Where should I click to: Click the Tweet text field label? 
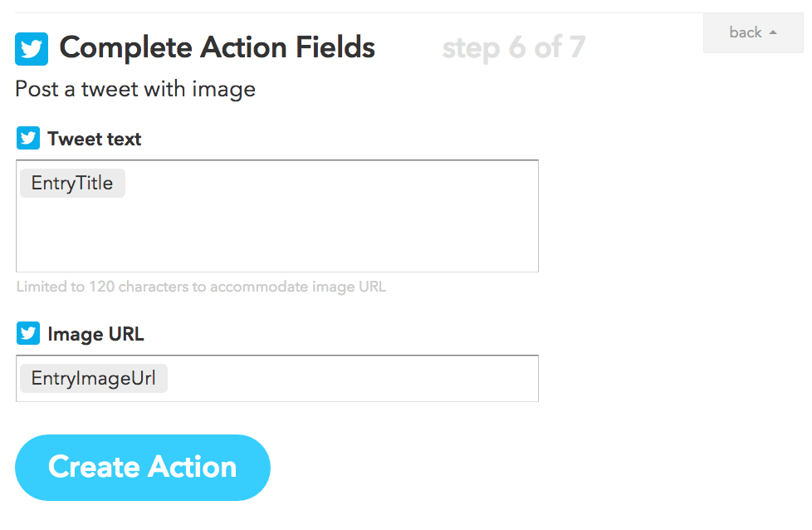click(95, 139)
